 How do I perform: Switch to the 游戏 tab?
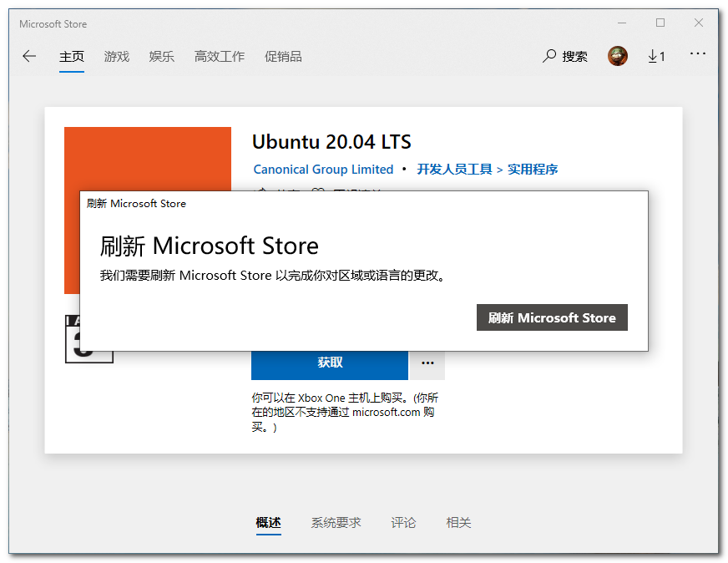coord(117,57)
